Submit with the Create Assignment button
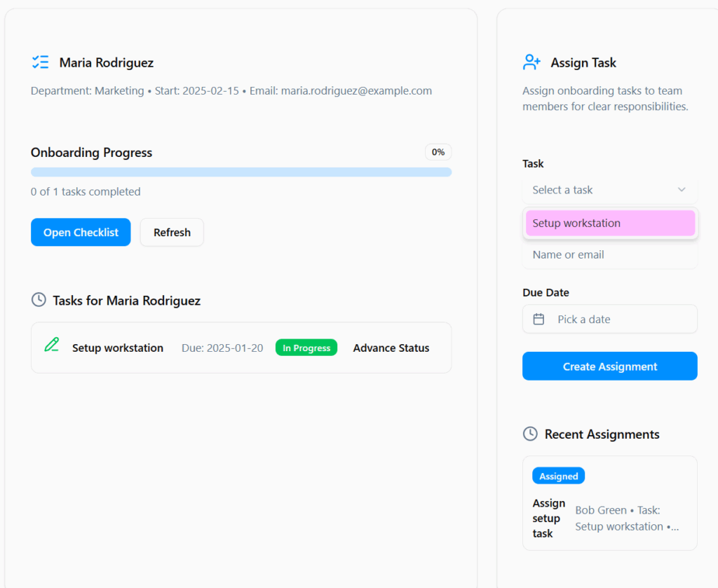This screenshot has height=588, width=718. pos(609,366)
